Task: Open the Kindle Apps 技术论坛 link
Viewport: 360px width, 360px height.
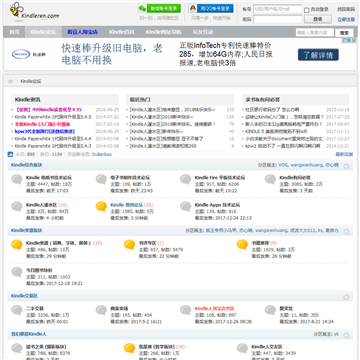Action: point(217,205)
